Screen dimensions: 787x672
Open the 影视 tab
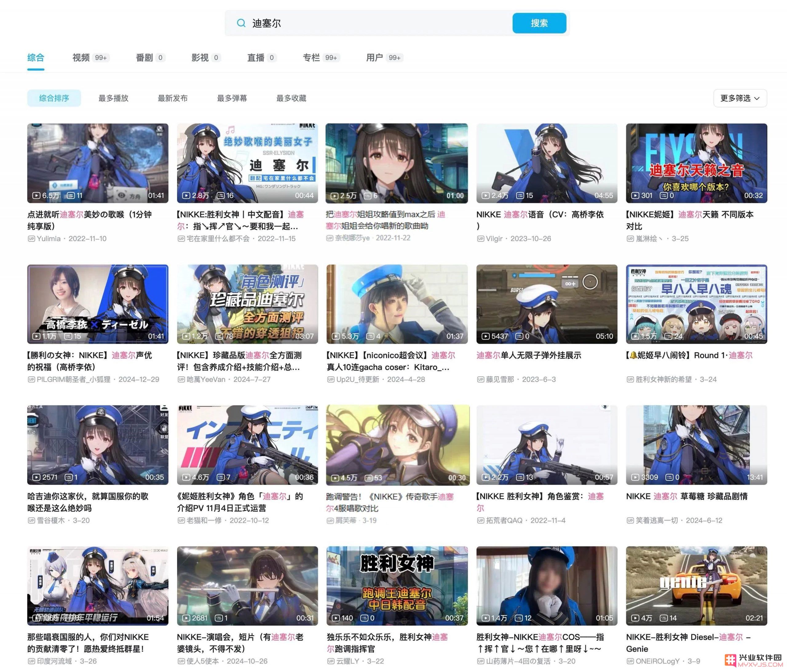pos(206,58)
